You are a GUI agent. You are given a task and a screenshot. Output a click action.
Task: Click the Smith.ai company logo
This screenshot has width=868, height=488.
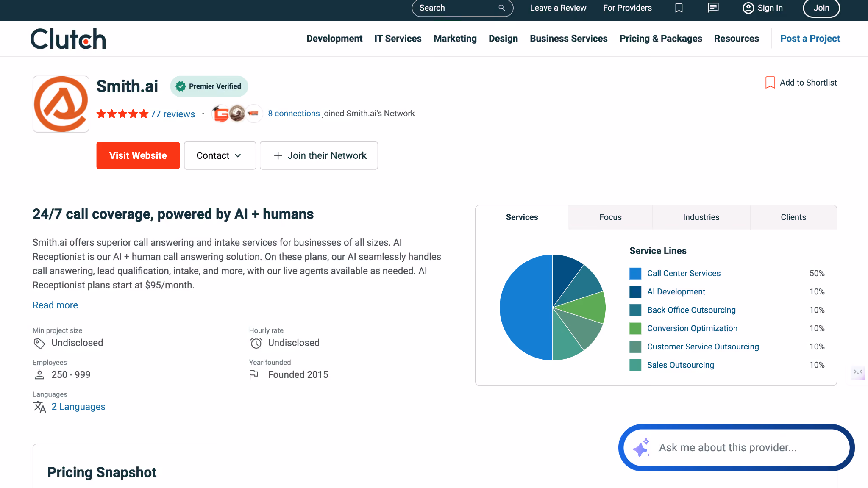point(61,104)
